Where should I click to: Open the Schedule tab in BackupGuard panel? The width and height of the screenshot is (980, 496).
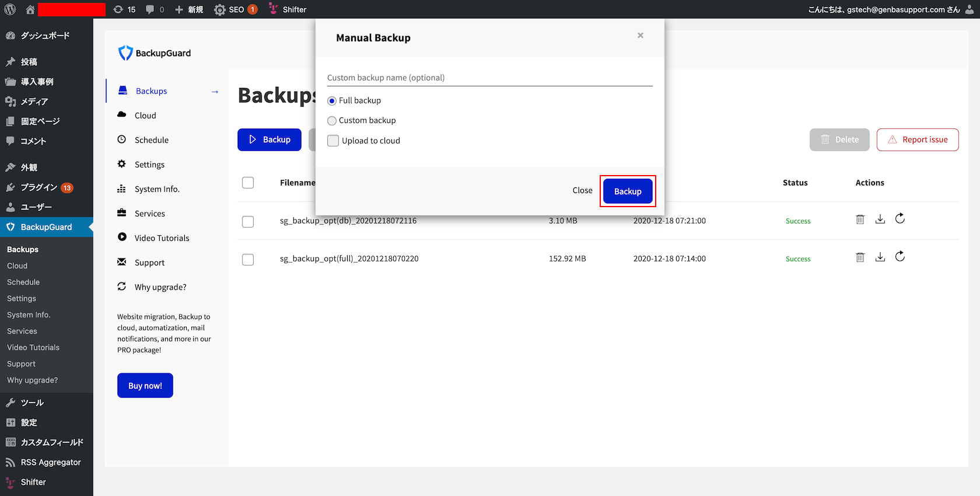tap(152, 140)
